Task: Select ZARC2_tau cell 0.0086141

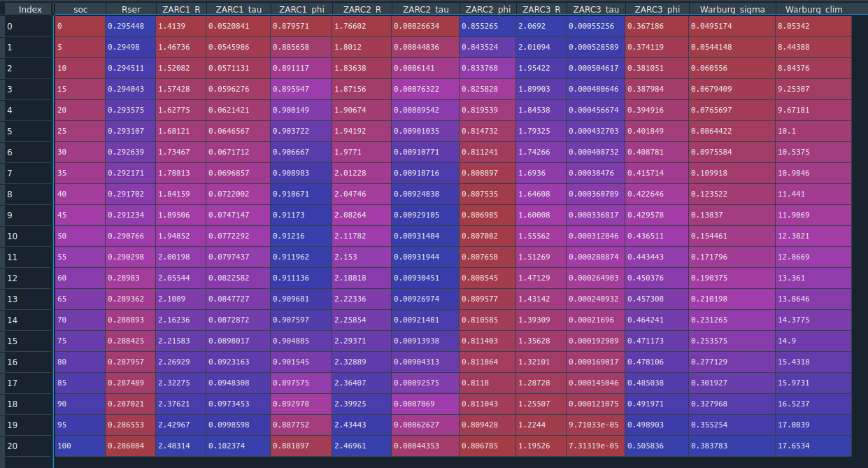Action: (x=426, y=69)
